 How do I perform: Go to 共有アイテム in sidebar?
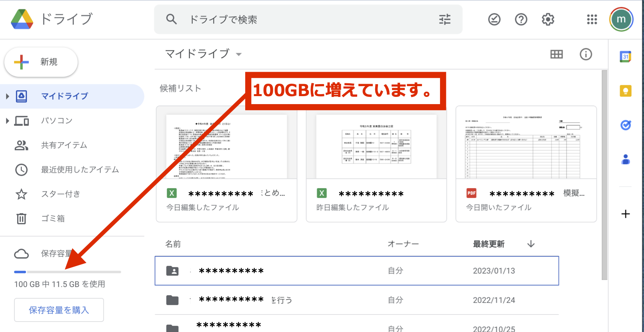click(64, 145)
